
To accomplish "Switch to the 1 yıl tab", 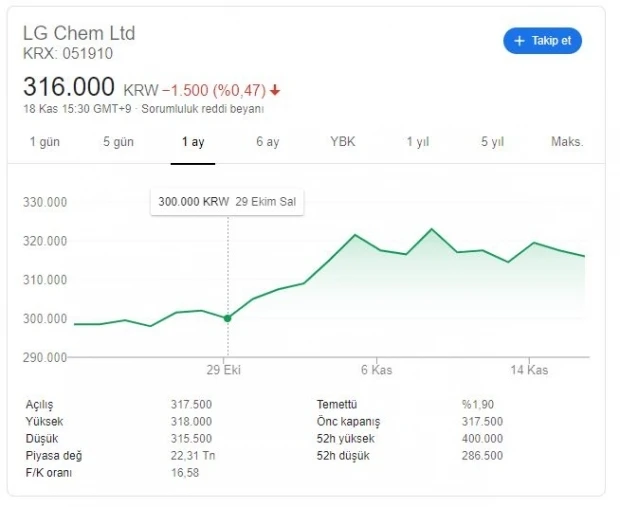I will [418, 142].
